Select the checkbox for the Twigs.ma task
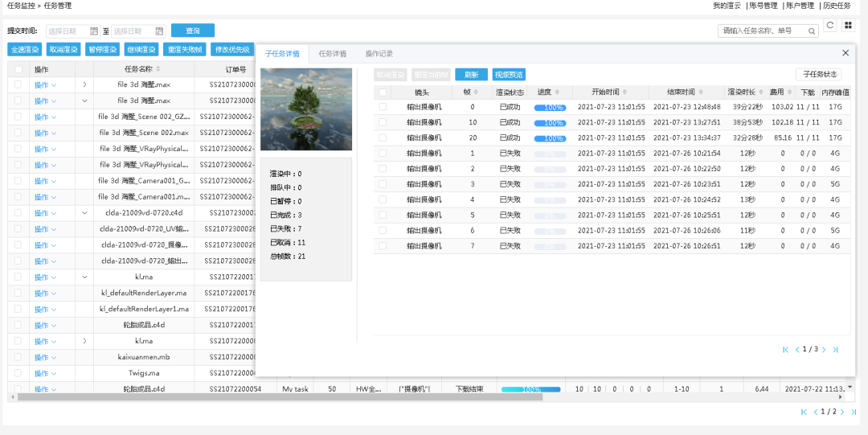 [x=18, y=373]
